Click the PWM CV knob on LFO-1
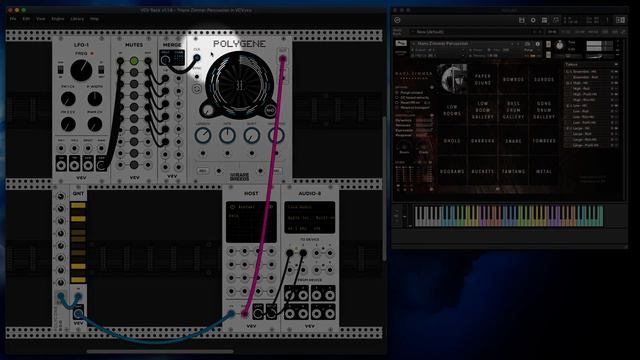 point(95,124)
